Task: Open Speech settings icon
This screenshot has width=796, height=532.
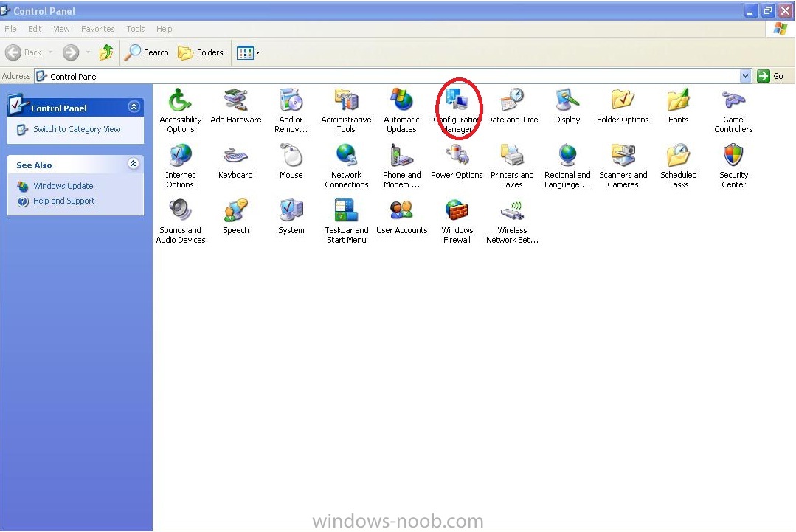Action: (235, 216)
